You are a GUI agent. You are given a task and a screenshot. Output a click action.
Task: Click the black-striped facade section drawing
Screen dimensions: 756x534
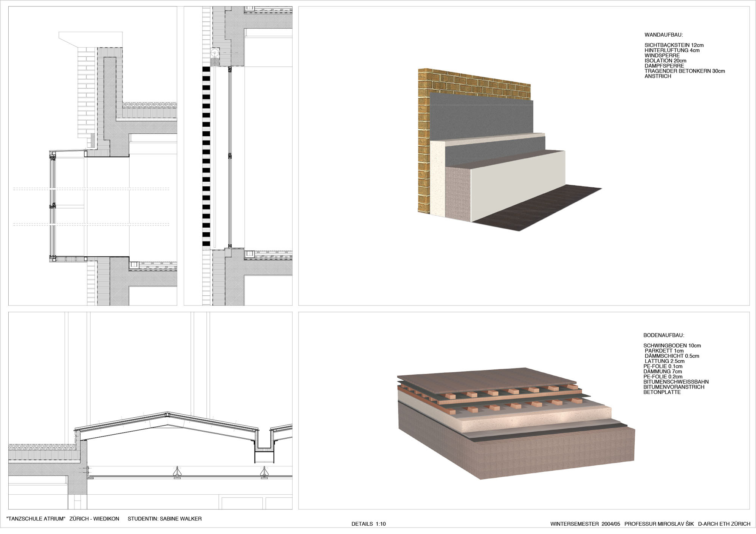coord(238,156)
